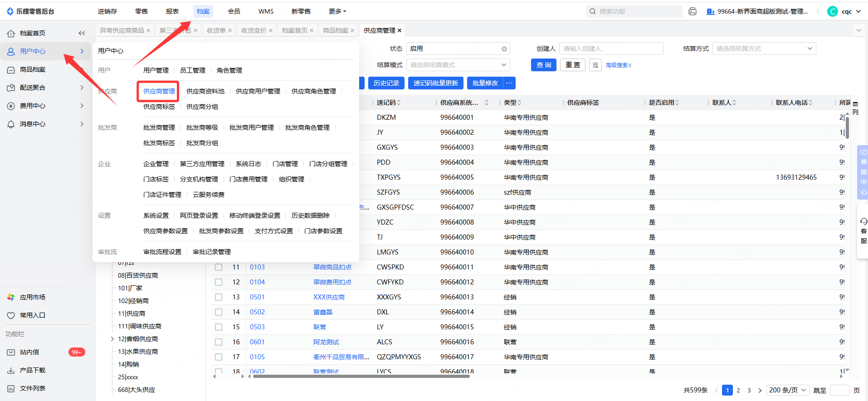Screen dimensions: 868x401
Task: Open 站内信 inbox in sidebar
Action: pyautogui.click(x=29, y=352)
